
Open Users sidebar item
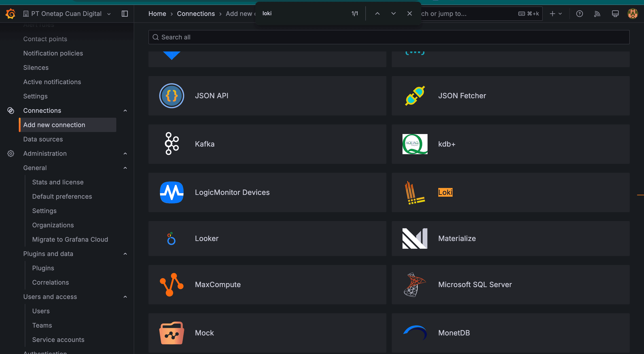click(41, 311)
